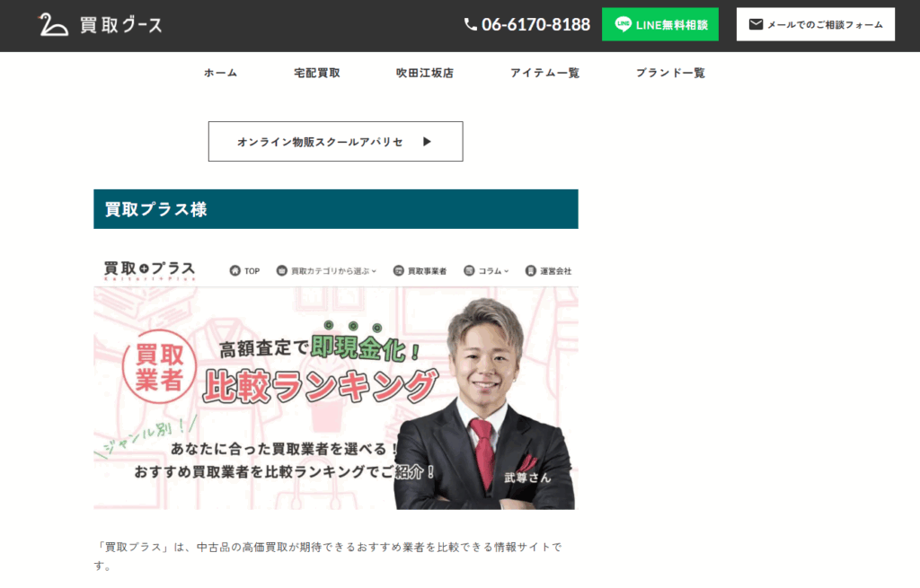The width and height of the screenshot is (920, 588).
Task: Click the TOP home icon in banner
Action: 235,270
